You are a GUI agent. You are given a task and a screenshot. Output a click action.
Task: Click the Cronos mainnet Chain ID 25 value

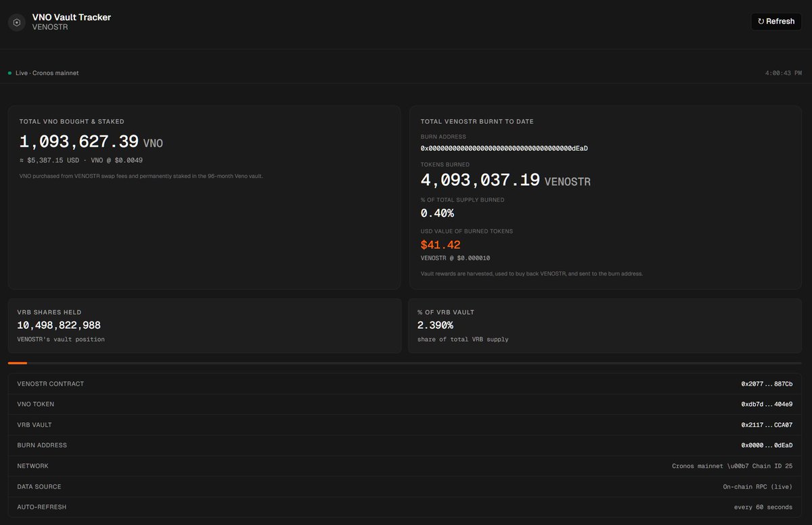[x=732, y=466]
